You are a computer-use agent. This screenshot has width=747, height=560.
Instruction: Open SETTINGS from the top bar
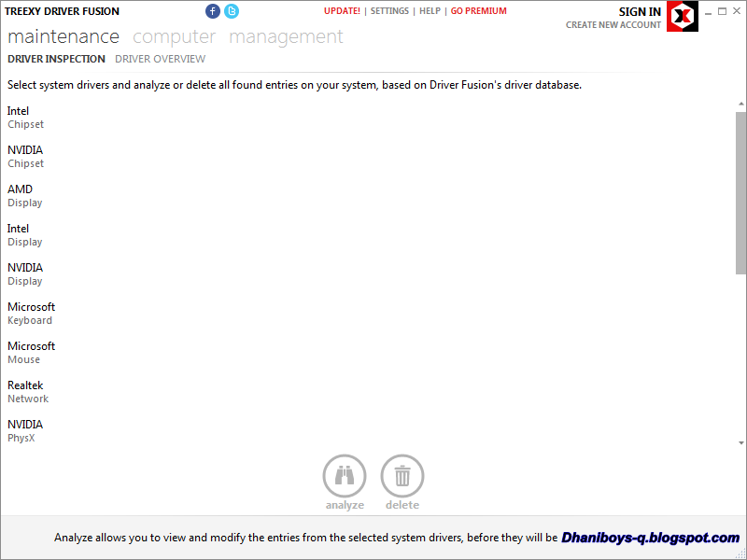pyautogui.click(x=389, y=11)
